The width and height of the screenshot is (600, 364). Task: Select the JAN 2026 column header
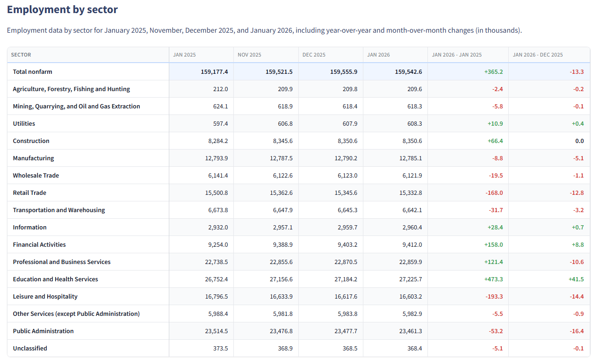[x=378, y=55]
